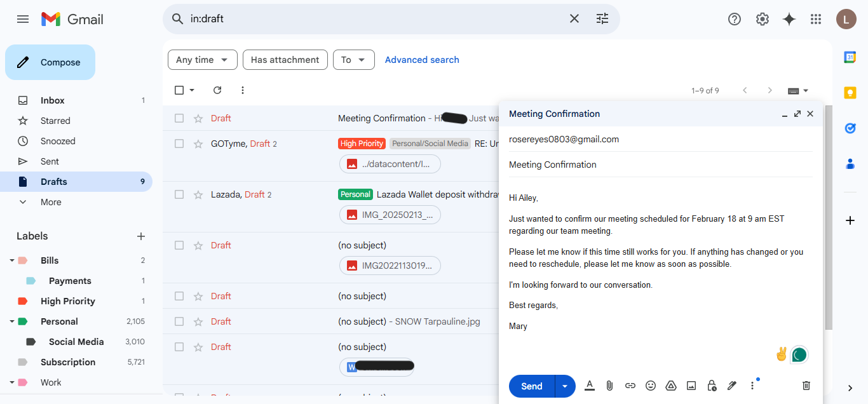Collapse the Bills label

12,260
